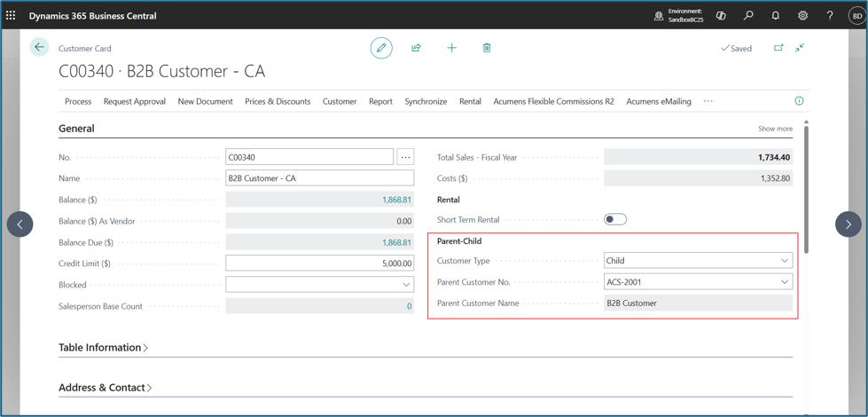The image size is (868, 417).
Task: Open the Customer menu
Action: (x=340, y=101)
